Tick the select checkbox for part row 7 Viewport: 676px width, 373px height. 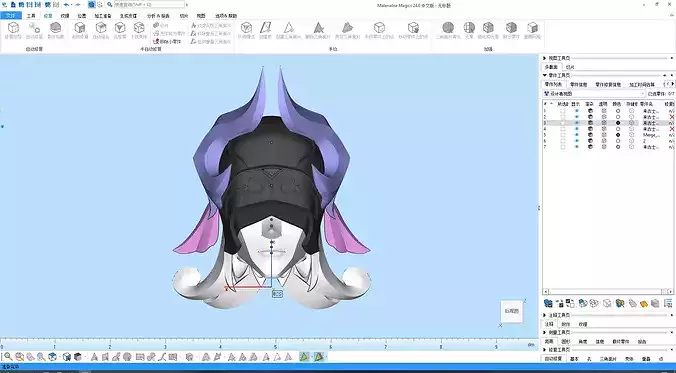[x=563, y=147]
